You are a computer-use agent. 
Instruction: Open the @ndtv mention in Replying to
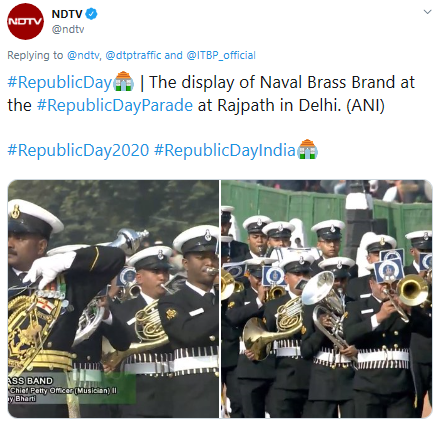(x=83, y=55)
